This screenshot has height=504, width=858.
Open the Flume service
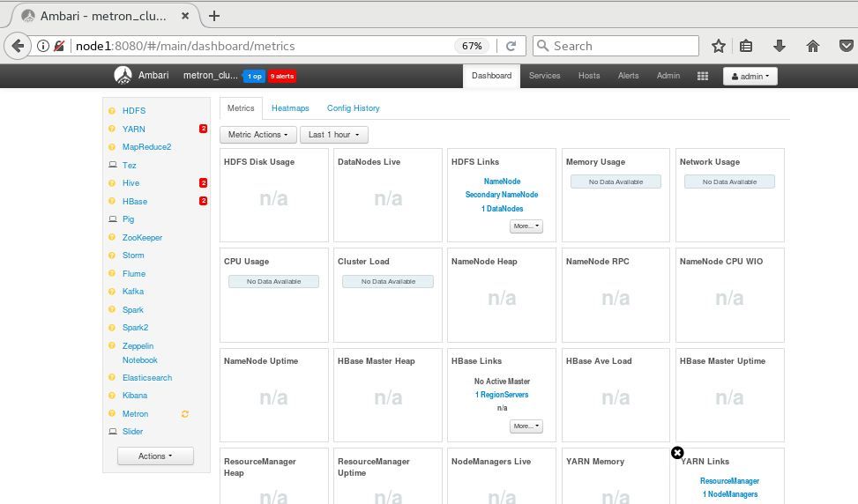pos(133,273)
